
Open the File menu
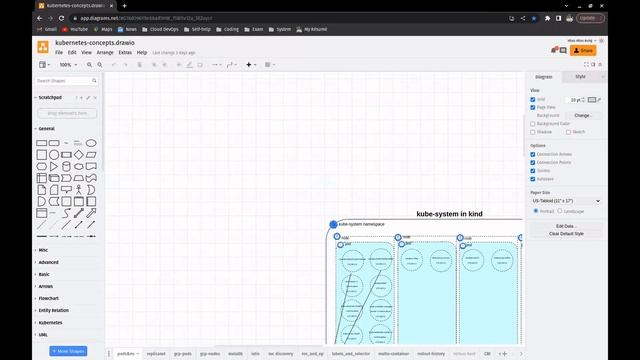click(x=59, y=53)
